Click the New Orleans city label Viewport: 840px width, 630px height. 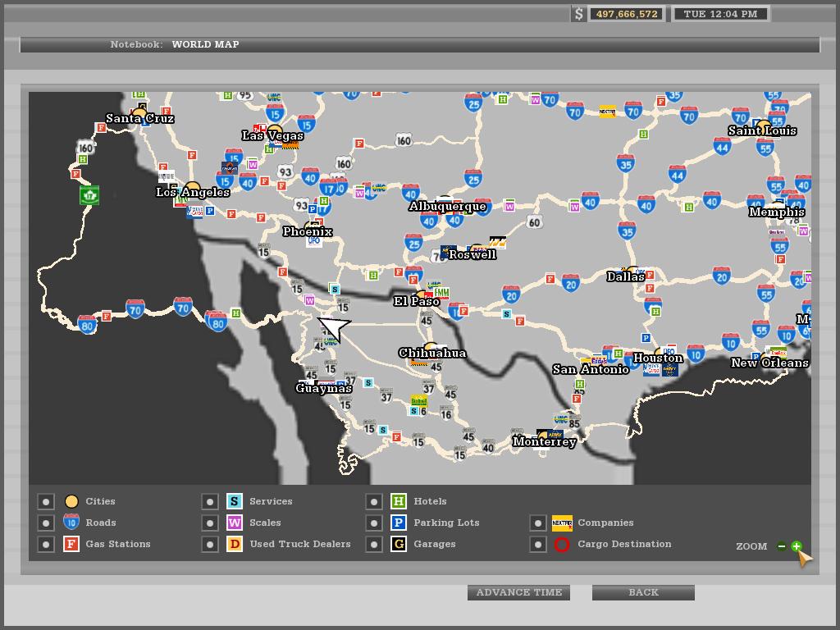click(x=769, y=363)
